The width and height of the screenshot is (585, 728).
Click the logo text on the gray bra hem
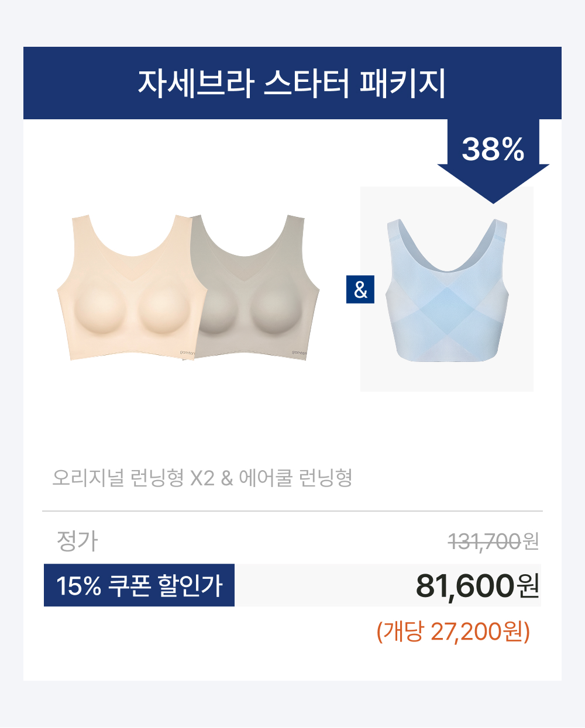[x=299, y=353]
